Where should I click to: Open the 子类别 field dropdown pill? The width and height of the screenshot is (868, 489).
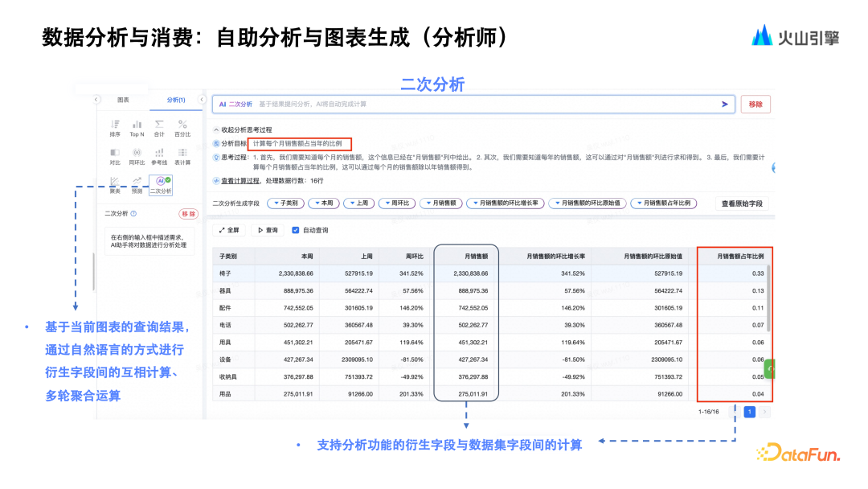(284, 203)
